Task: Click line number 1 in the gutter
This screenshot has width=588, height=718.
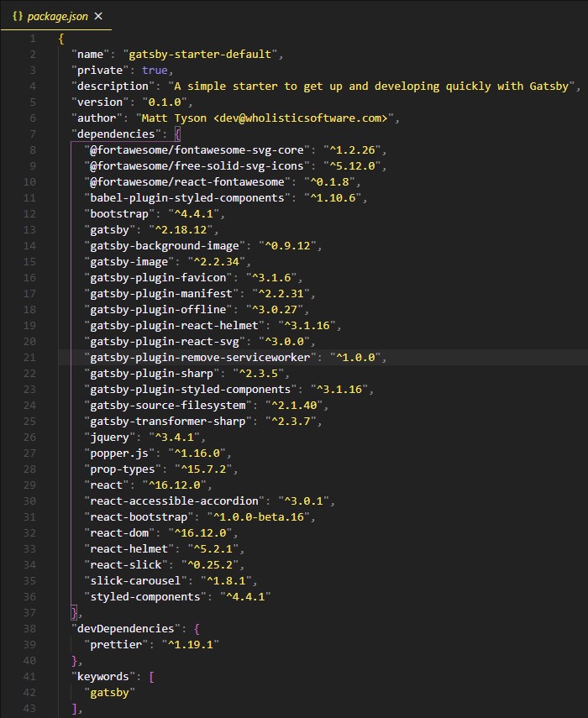Action: tap(33, 39)
